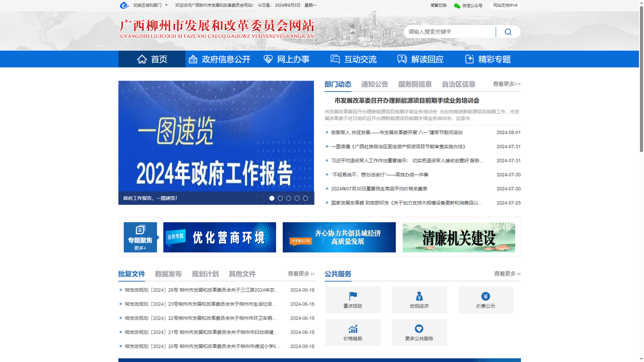Switch to 其他文件 tab
Screen dimensions: 644x362
tap(242, 274)
